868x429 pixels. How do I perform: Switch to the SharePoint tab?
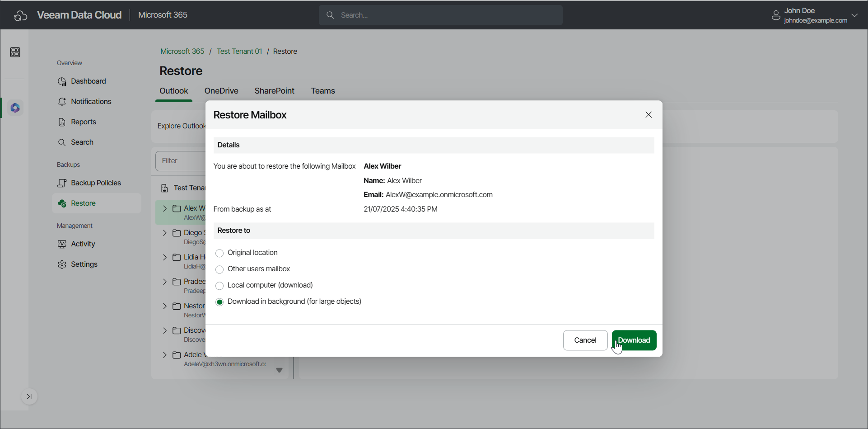275,91
